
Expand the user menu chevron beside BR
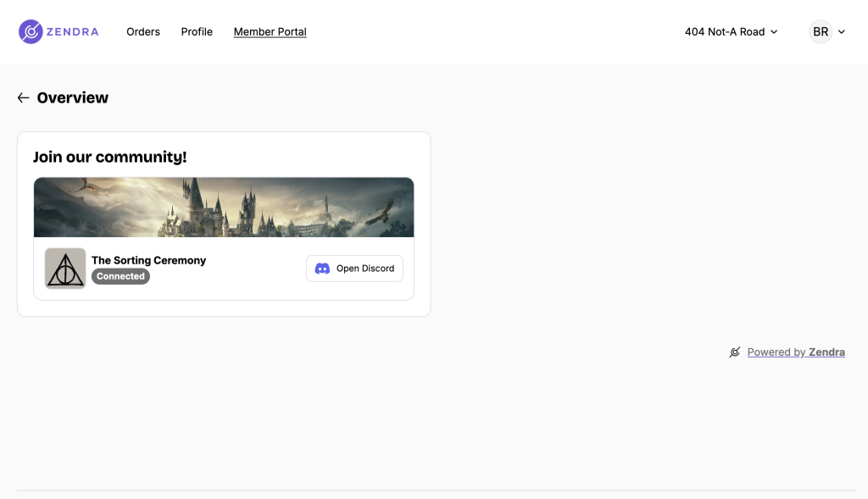pyautogui.click(x=842, y=32)
